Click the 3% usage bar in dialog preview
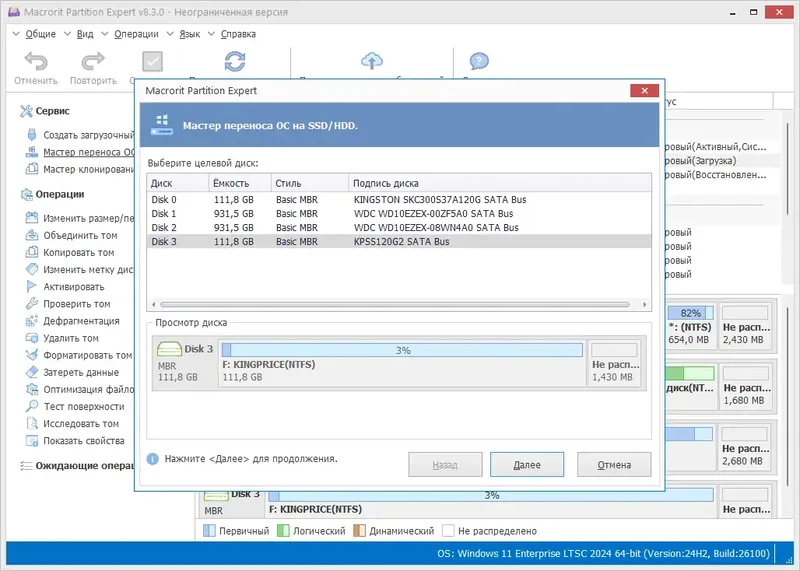Viewport: 800px width, 571px height. pyautogui.click(x=402, y=350)
